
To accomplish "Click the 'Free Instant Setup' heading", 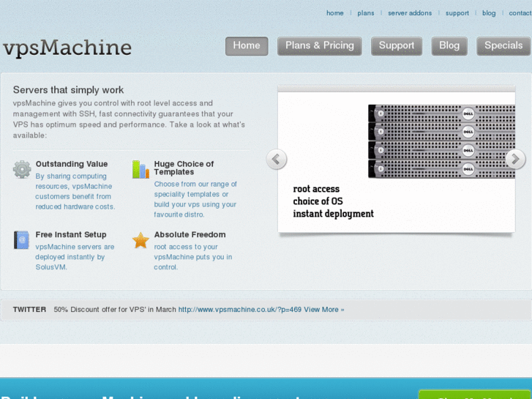I will [x=71, y=234].
